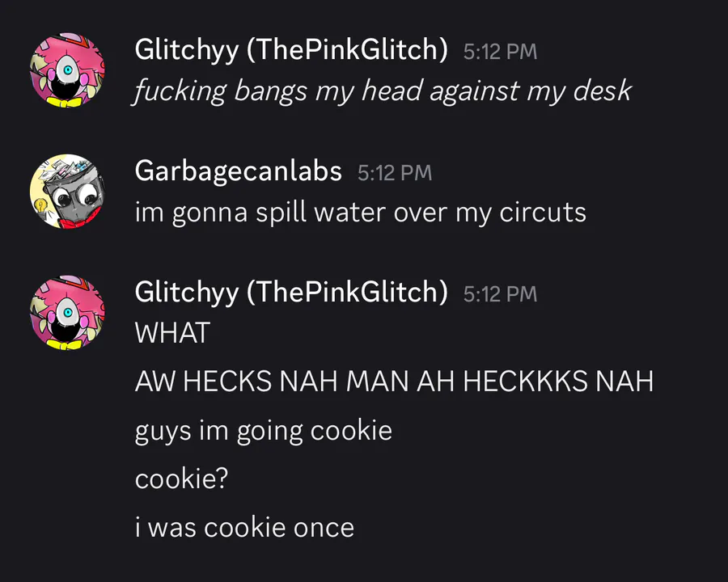Select the 'WHAT' message
The image size is (728, 582).
[x=173, y=333]
